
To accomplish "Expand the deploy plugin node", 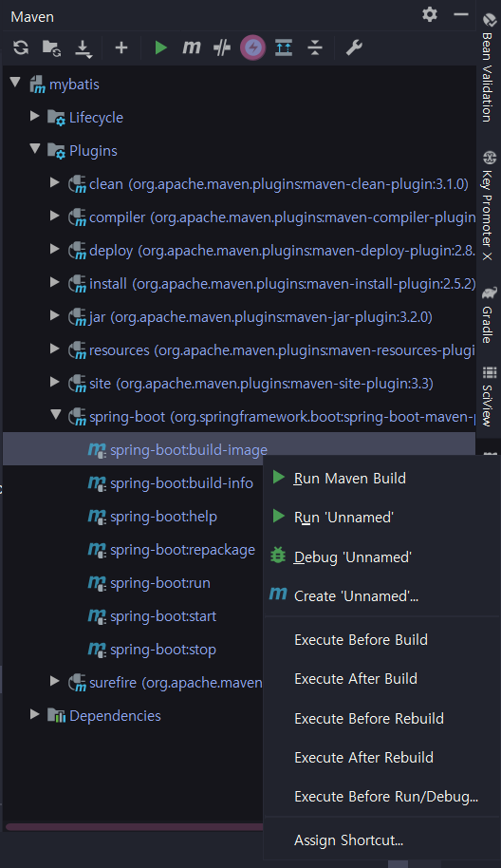I will click(55, 249).
